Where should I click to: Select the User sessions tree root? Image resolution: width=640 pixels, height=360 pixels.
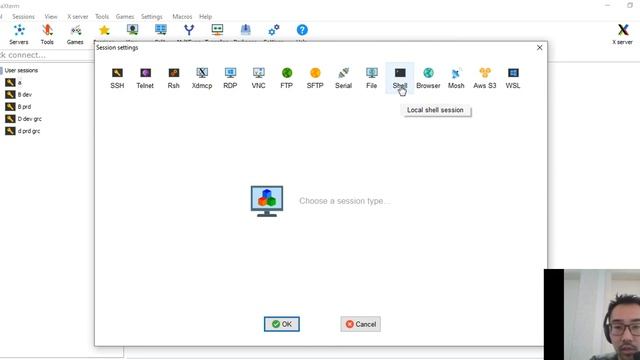20,71
